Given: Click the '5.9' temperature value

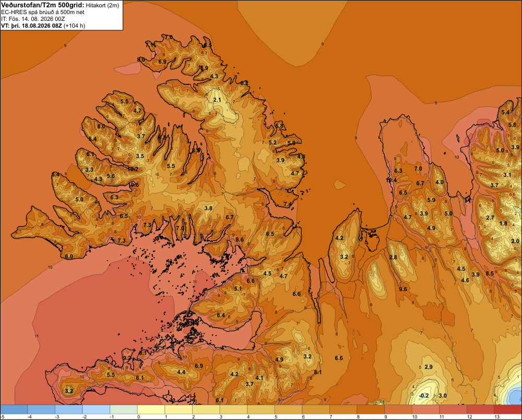Looking at the screenshot, I should point(431,200).
